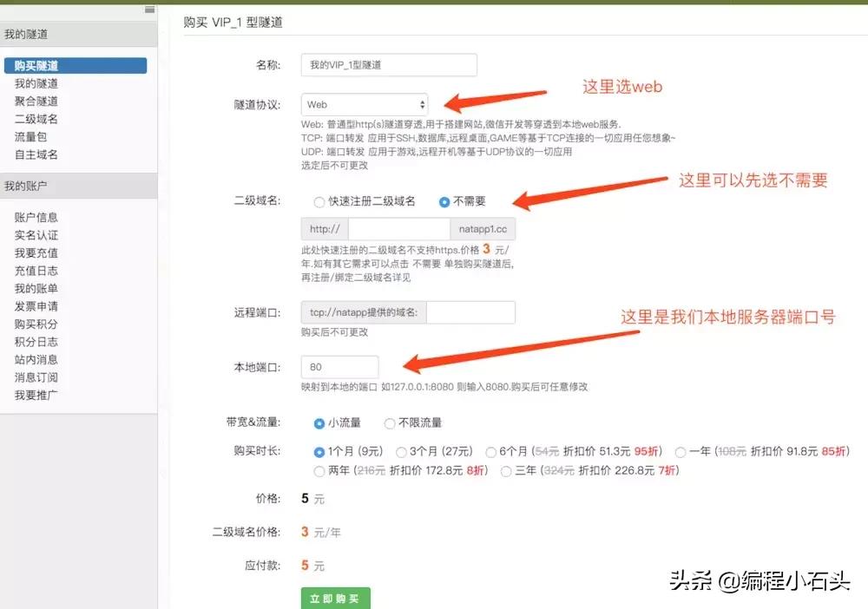
Task: Open 发票申请 invoice request
Action: click(35, 305)
